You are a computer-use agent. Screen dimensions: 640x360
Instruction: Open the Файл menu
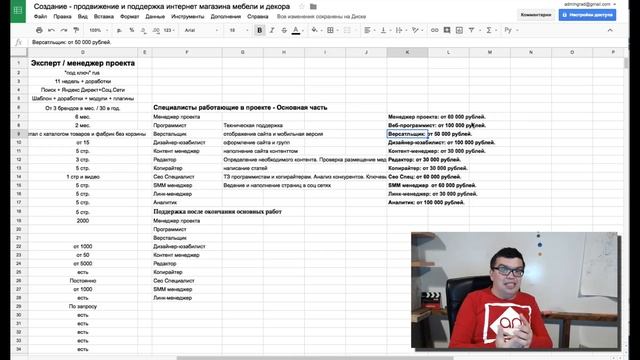click(40, 17)
